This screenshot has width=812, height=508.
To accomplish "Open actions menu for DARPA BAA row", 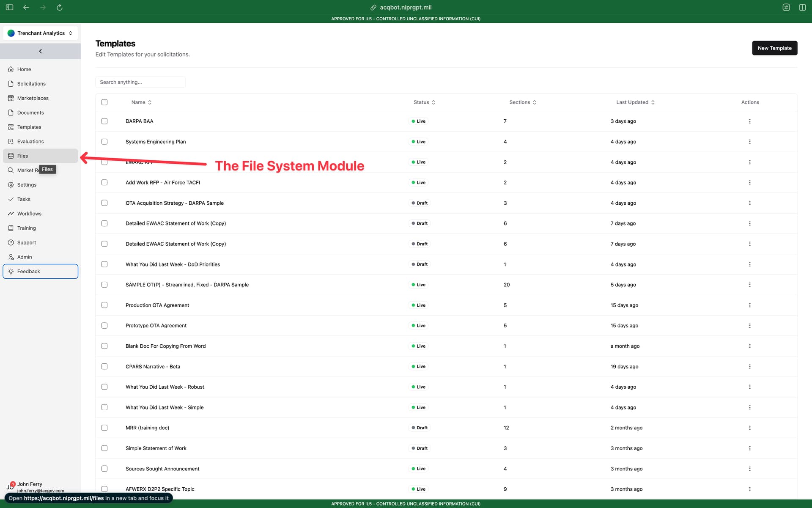I will point(750,121).
